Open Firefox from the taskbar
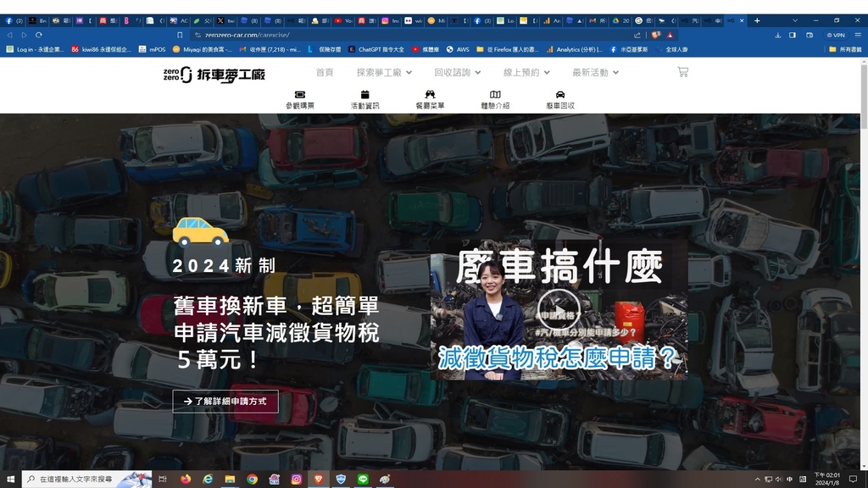This screenshot has width=868, height=488. pos(186,480)
